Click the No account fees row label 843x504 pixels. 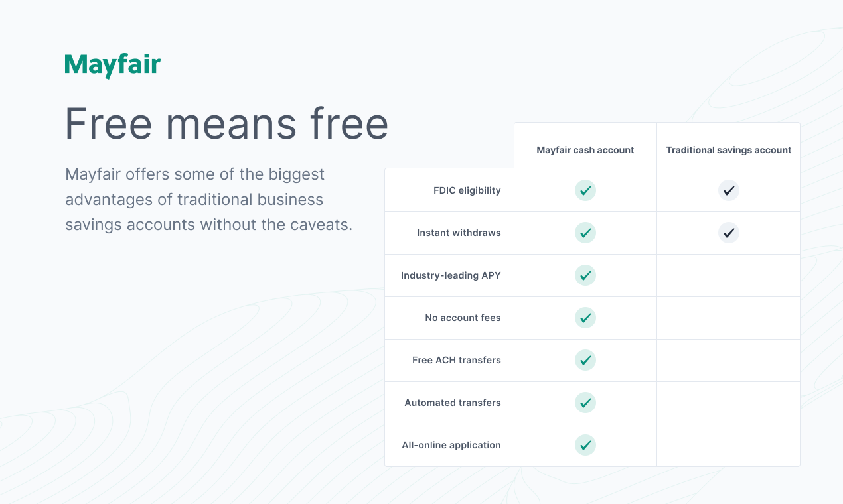[x=463, y=318]
